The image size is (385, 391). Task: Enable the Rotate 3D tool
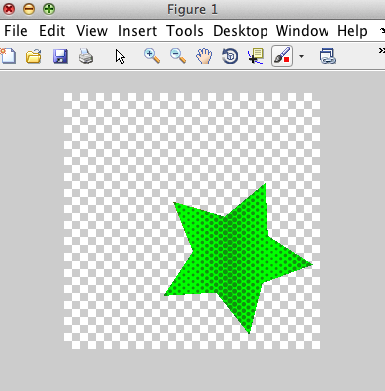click(x=230, y=56)
